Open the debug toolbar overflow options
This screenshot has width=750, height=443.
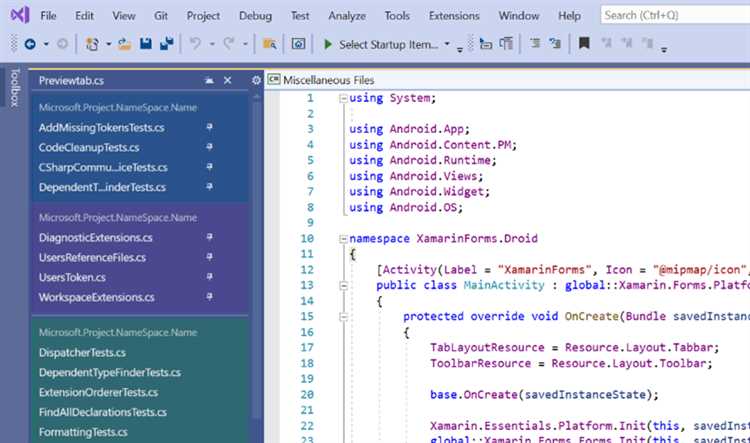[x=460, y=49]
